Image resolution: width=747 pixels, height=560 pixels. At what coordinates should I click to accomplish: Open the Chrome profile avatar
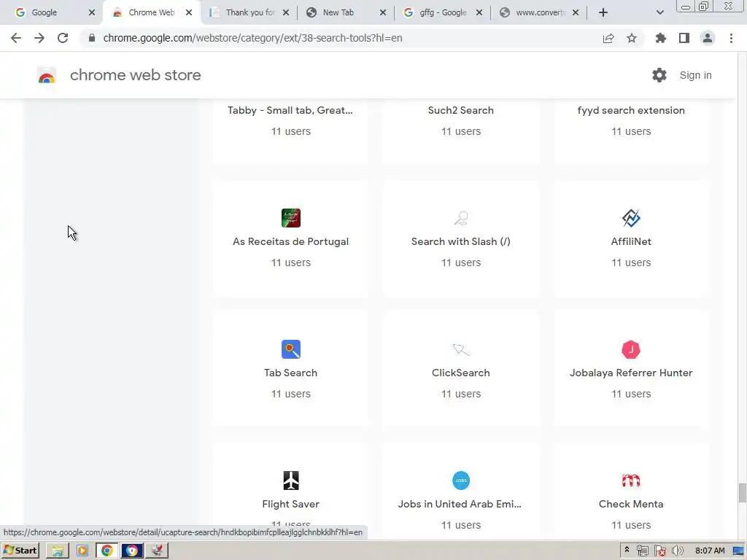(x=708, y=38)
